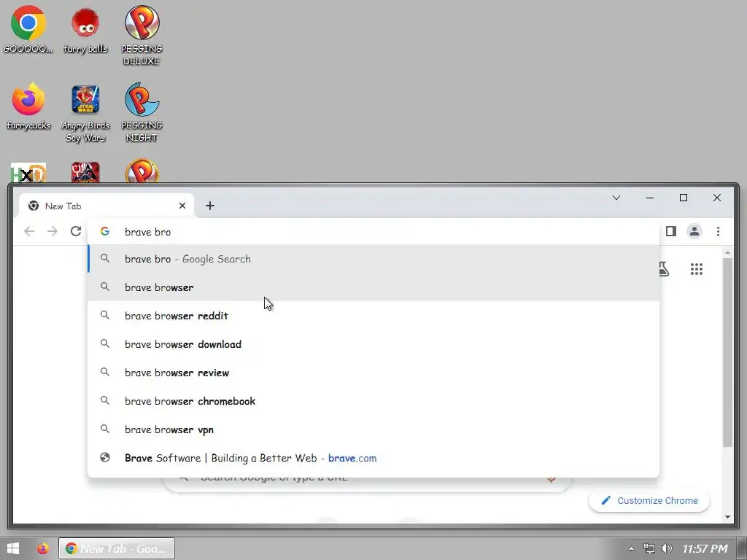Click the globe icon beside Brave Software

point(105,457)
